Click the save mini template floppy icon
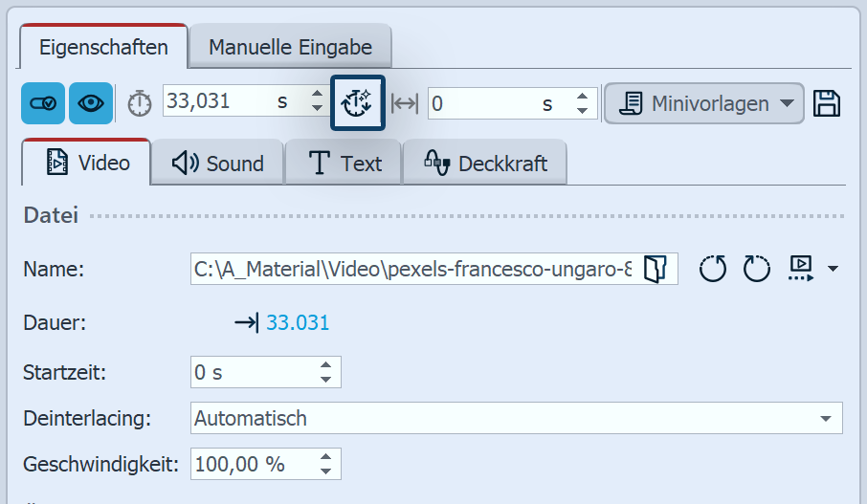This screenshot has height=504, width=867. pyautogui.click(x=827, y=103)
